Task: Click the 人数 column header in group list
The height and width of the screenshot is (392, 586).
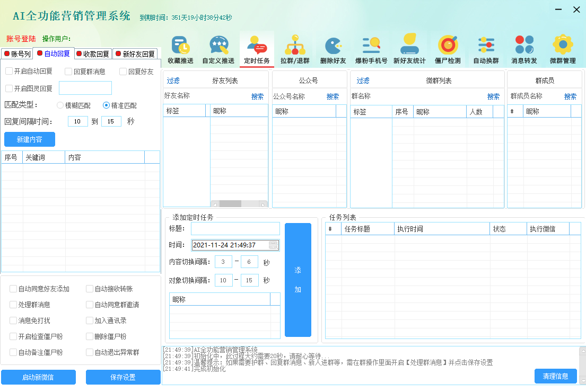Action: (479, 112)
